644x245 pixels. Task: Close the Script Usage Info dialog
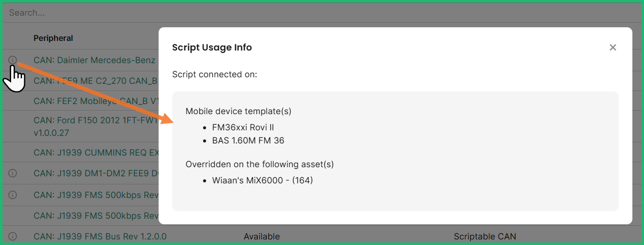[613, 47]
